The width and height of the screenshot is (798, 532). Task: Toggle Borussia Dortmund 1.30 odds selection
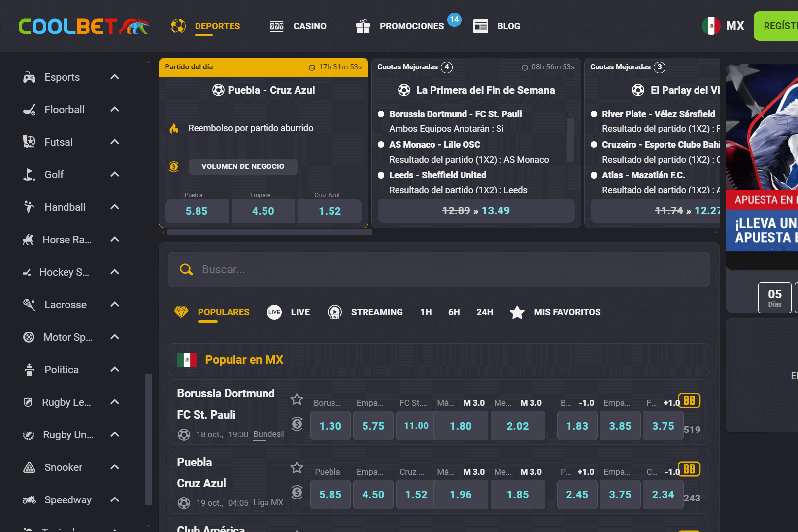330,426
